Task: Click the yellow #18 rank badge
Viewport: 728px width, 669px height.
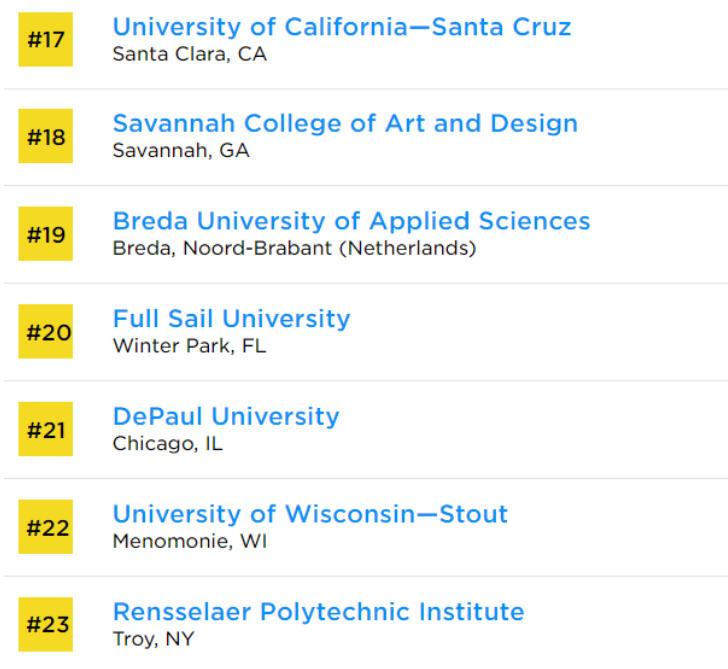Action: (46, 136)
